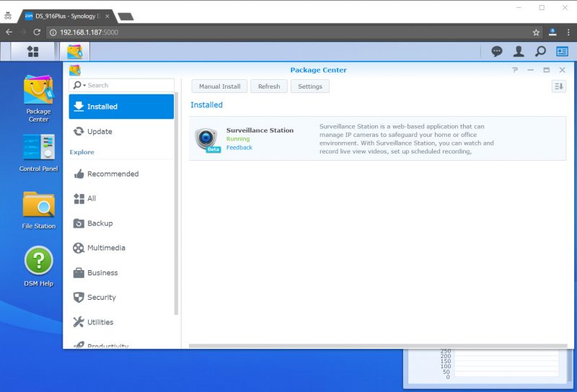Open DSM notifications speech bubble icon
This screenshot has height=392, width=577.
[497, 51]
